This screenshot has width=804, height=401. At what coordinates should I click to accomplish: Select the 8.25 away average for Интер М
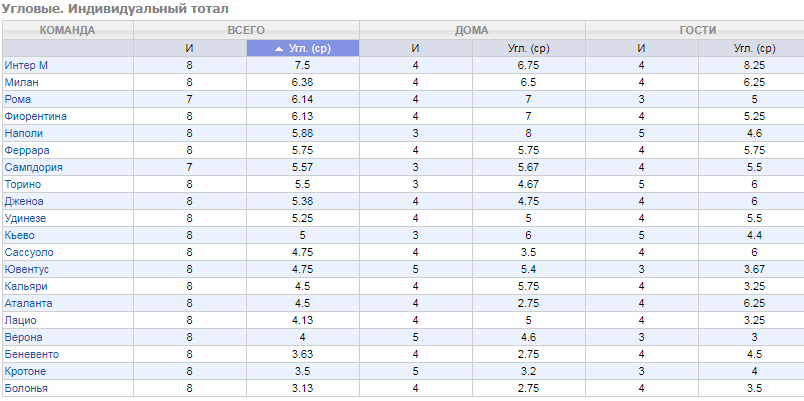pos(754,66)
